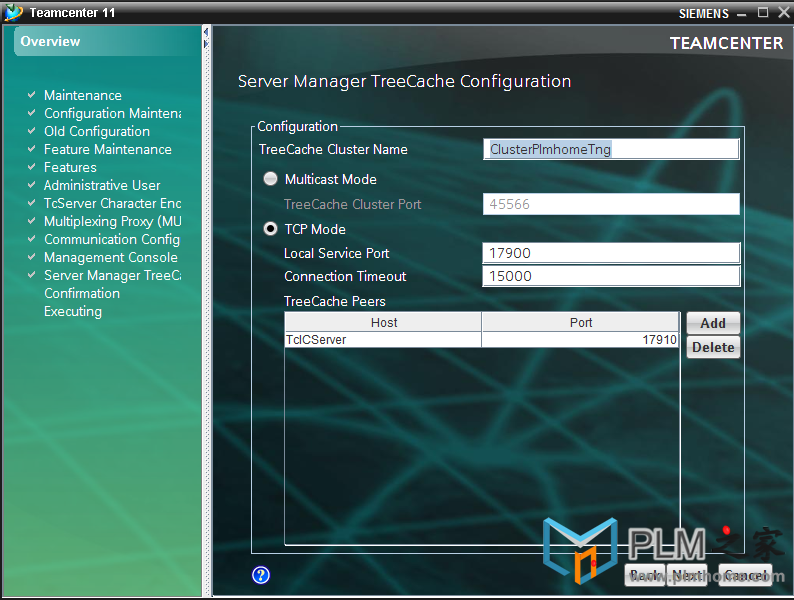Proceed with the Next button

tap(687, 575)
